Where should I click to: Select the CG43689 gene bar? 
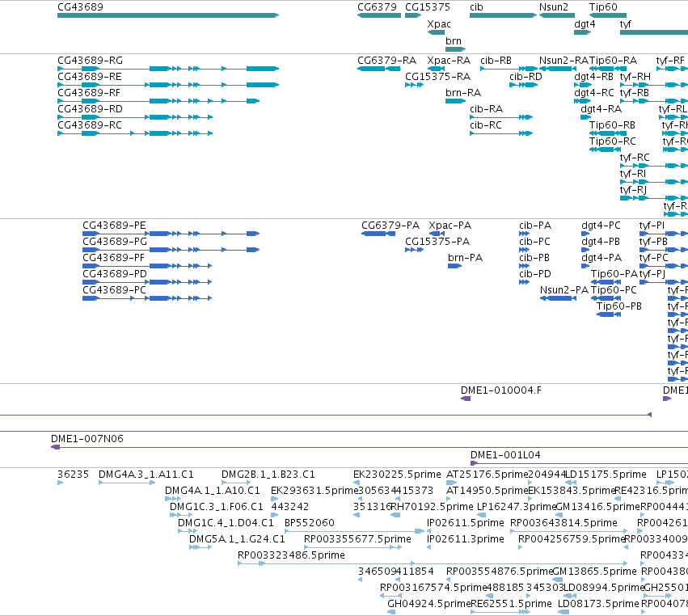tap(168, 15)
